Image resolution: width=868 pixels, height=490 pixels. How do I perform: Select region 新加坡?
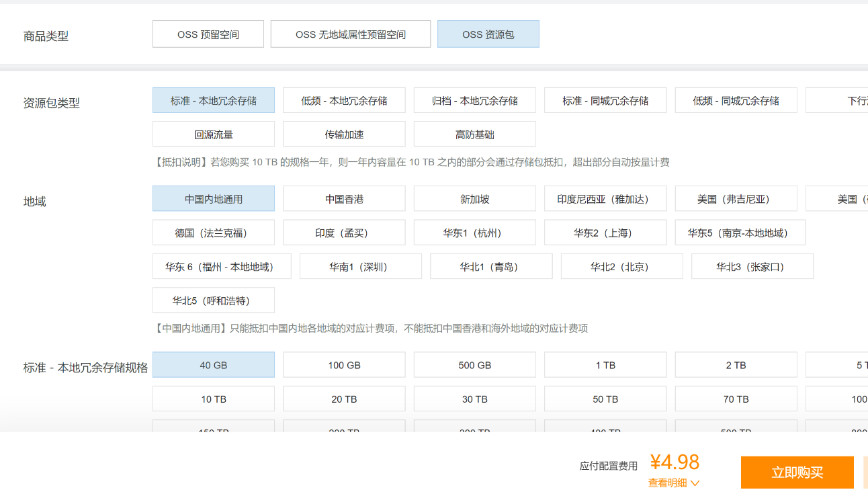(475, 199)
